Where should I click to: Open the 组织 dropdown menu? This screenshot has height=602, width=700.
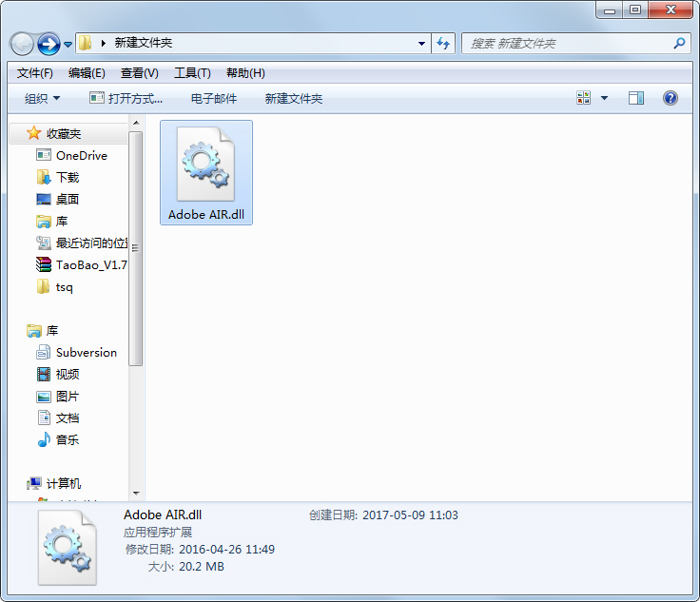(x=42, y=98)
